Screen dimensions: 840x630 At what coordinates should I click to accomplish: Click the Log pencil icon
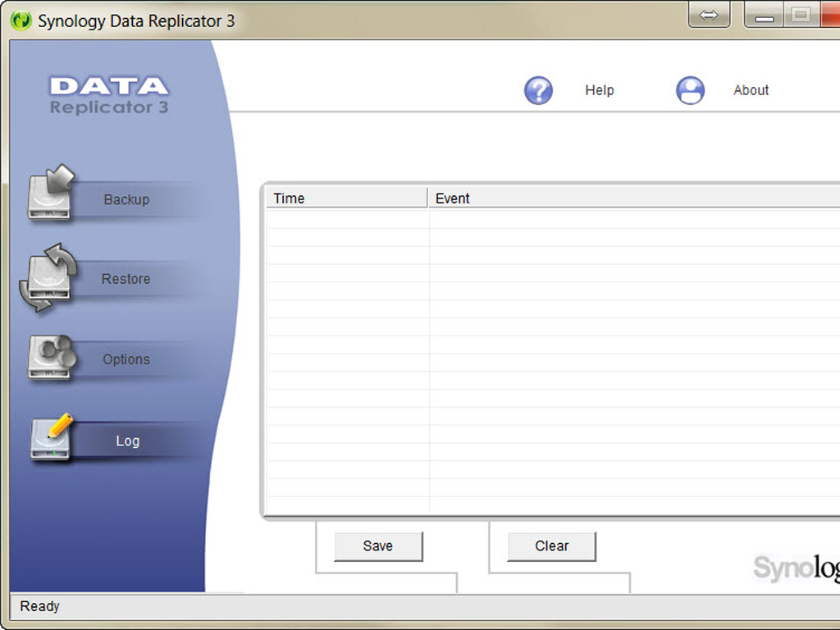[52, 437]
